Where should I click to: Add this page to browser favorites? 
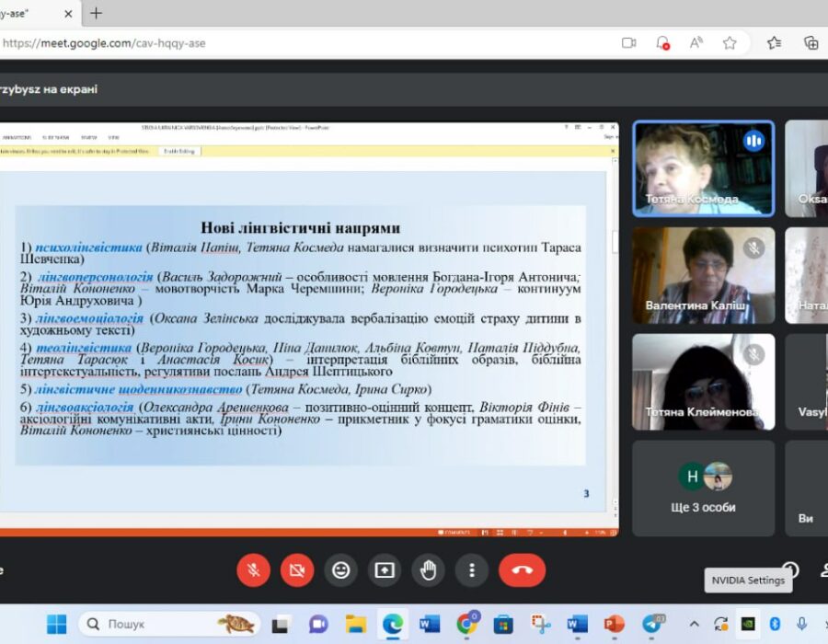[x=730, y=42]
